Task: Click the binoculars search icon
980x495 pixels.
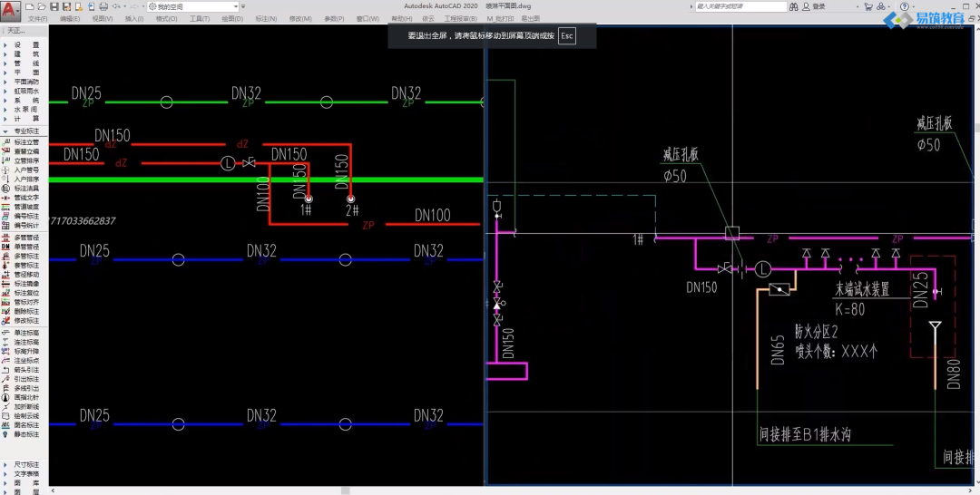Action: point(794,6)
